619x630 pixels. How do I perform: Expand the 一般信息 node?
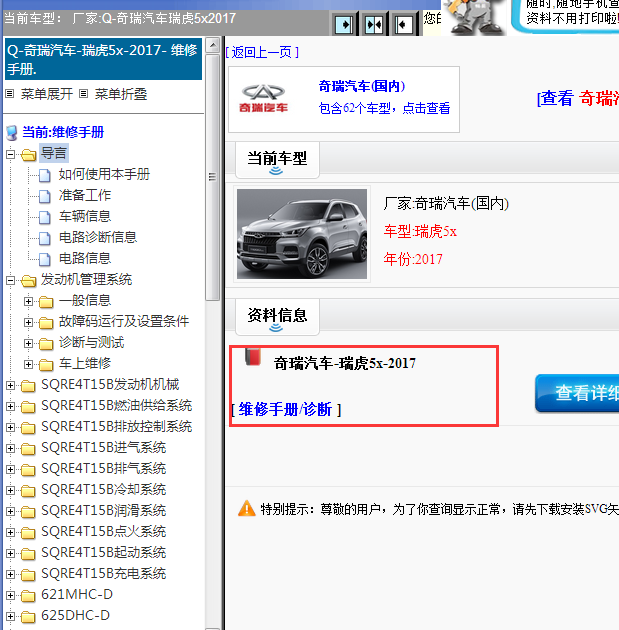pos(28,301)
